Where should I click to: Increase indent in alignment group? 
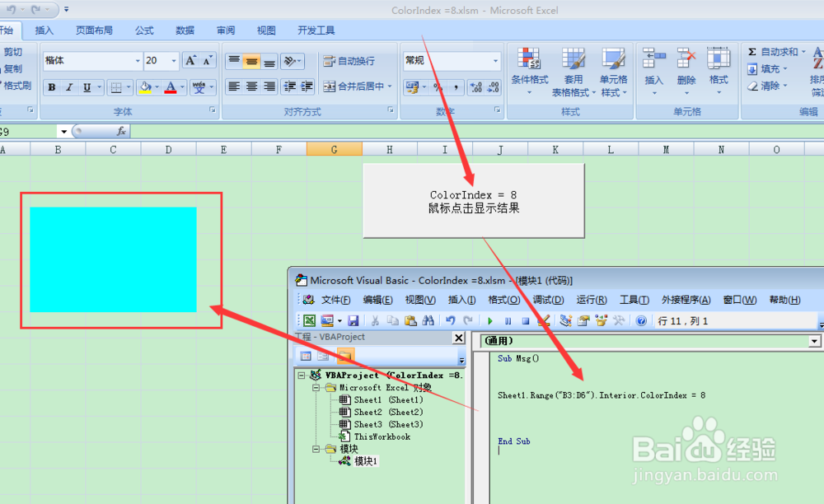pos(307,86)
